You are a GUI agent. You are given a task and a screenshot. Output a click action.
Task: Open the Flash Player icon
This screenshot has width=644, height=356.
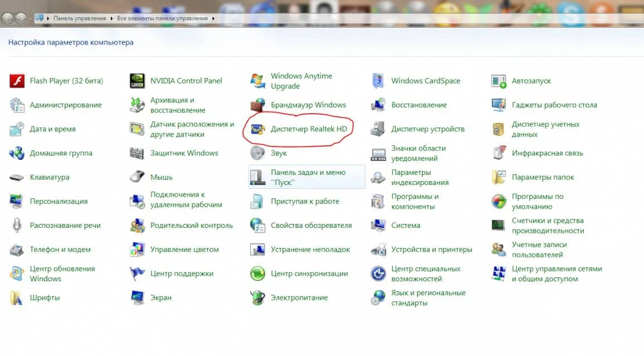(17, 81)
